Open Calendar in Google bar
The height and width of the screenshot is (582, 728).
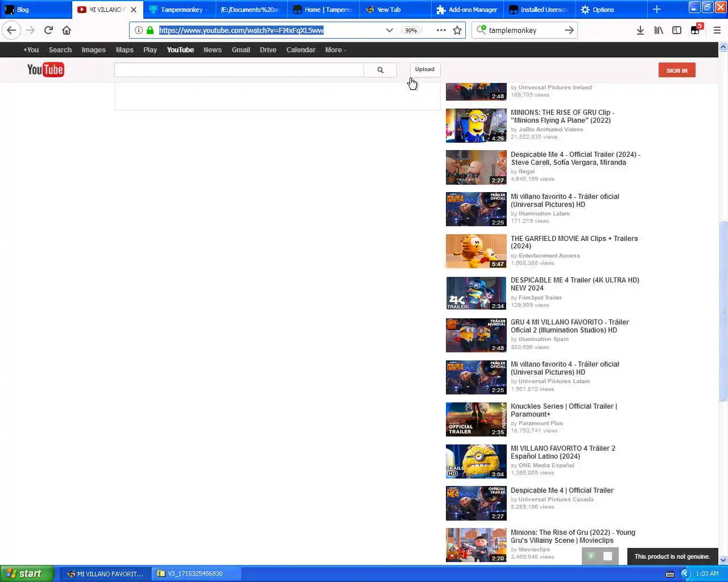[301, 50]
